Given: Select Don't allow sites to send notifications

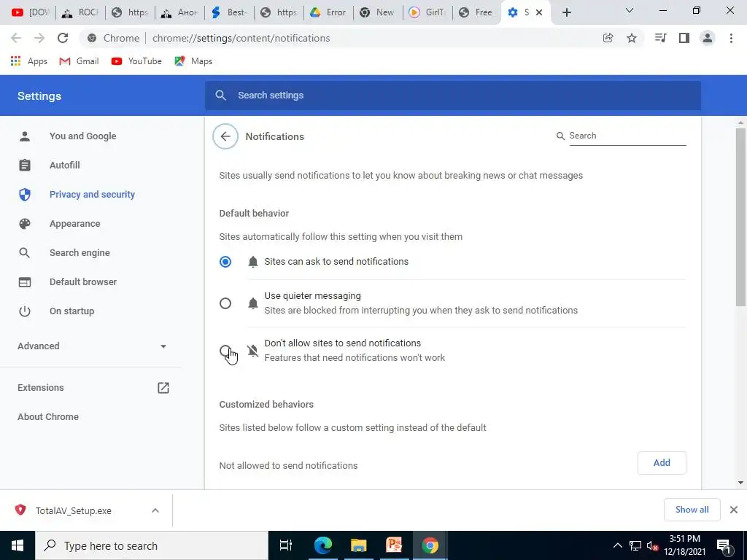Looking at the screenshot, I should (x=225, y=351).
